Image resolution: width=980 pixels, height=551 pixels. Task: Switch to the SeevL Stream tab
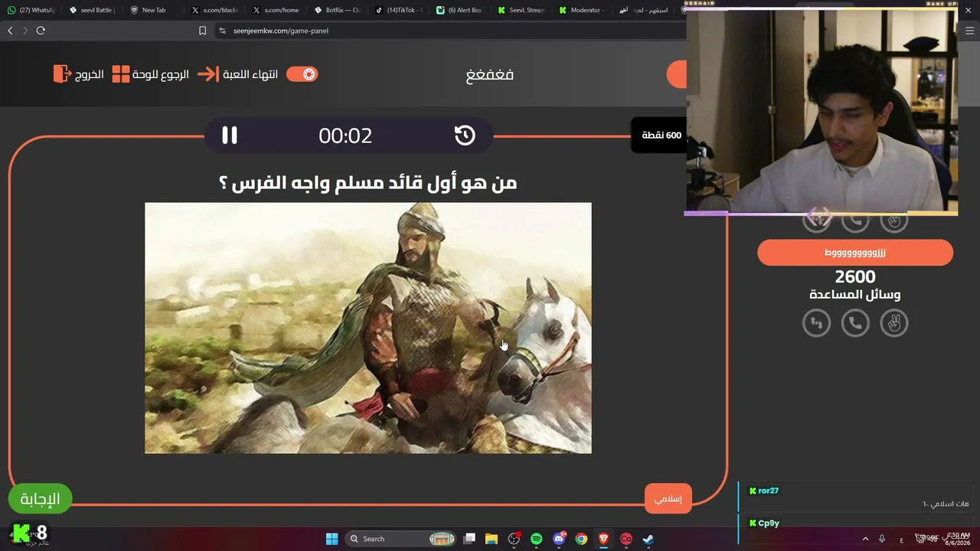click(521, 10)
